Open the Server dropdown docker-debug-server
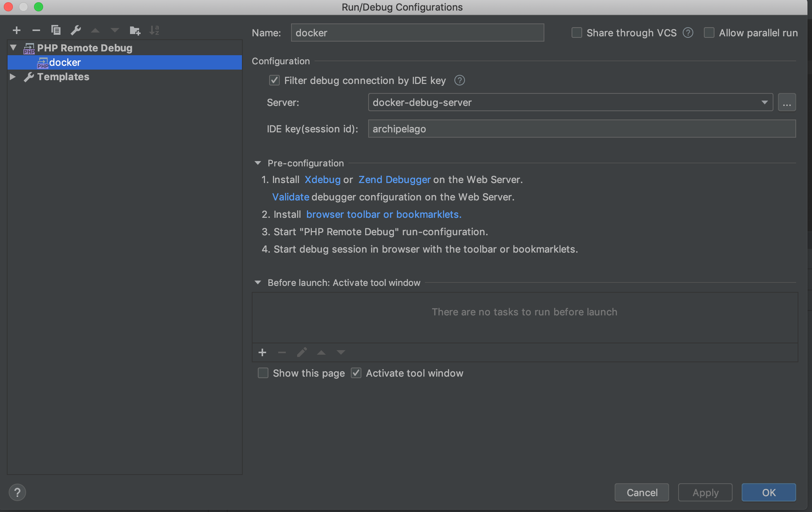Screen dimensions: 812x512 (570, 102)
